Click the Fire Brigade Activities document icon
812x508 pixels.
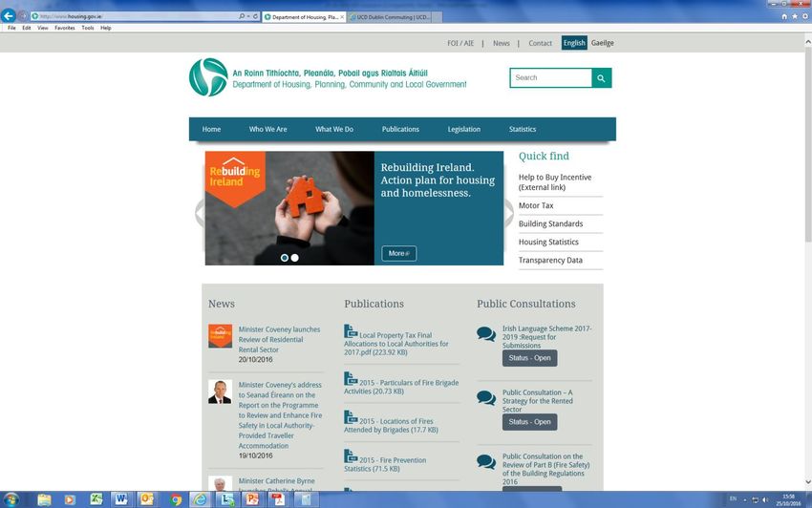(x=351, y=378)
